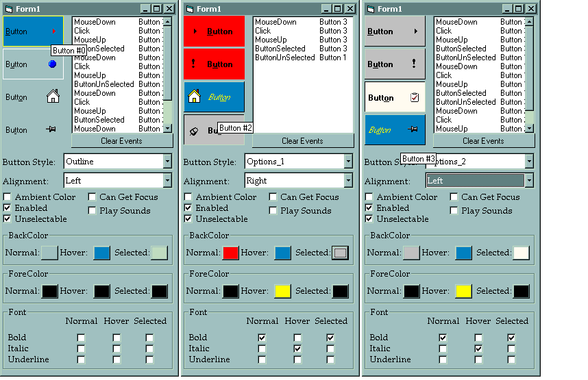Click Clear Events in the leftmost form
588x380 pixels.
tap(122, 141)
